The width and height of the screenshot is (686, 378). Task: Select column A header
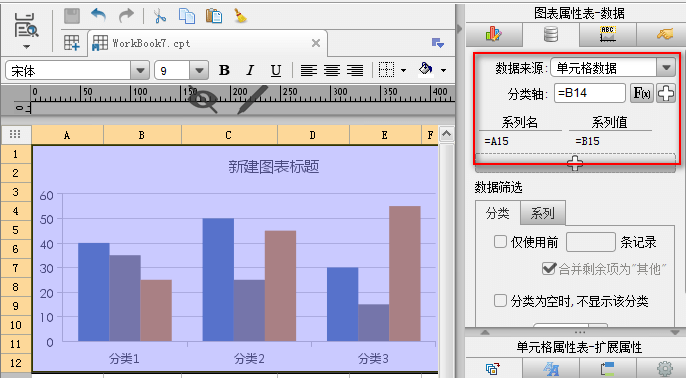(x=67, y=135)
